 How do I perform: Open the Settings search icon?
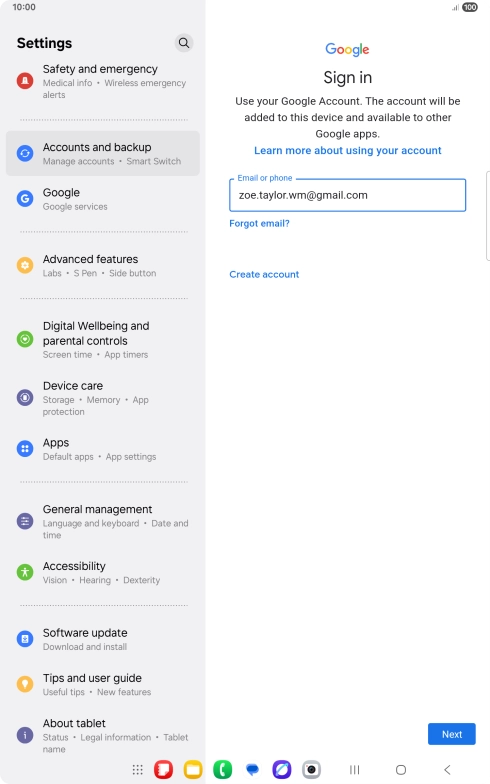click(x=184, y=43)
